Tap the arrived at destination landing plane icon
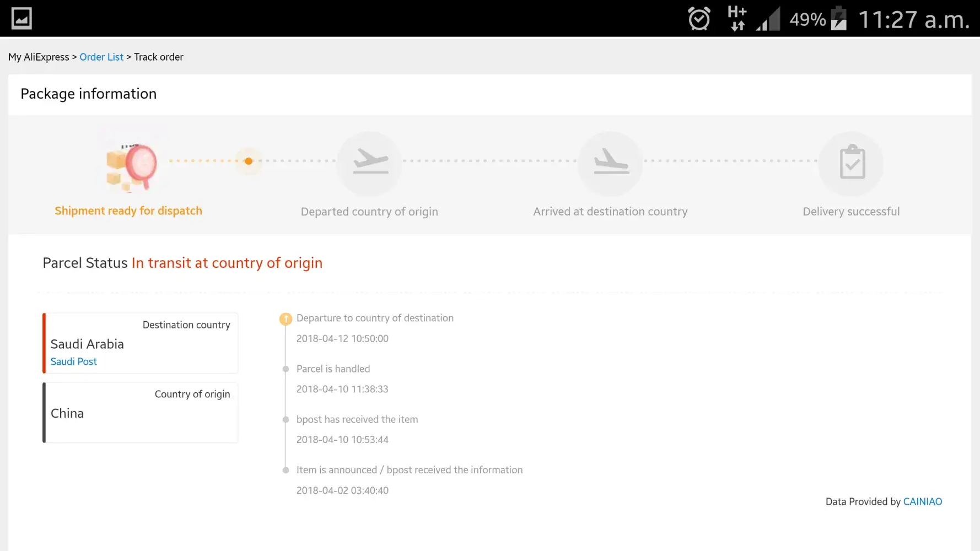980x551 pixels. pos(611,164)
